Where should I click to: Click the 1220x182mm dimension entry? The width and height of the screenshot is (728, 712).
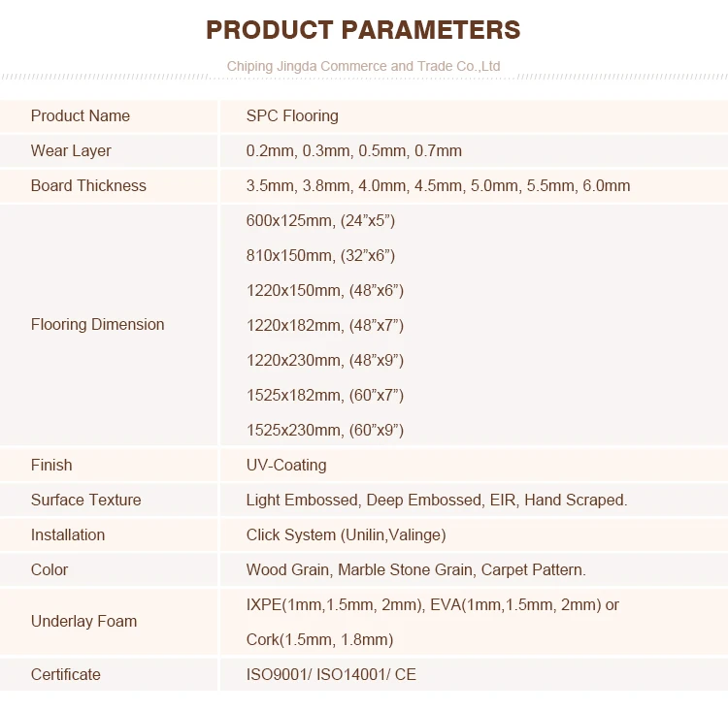[x=324, y=325]
